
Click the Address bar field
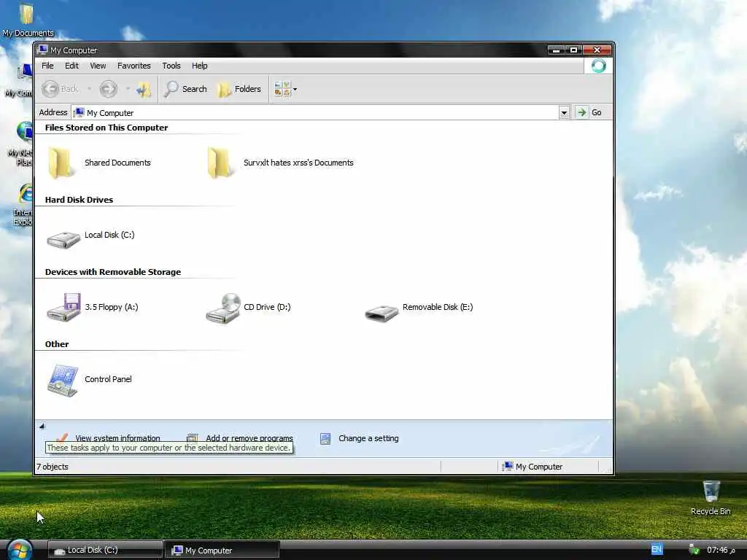(315, 113)
